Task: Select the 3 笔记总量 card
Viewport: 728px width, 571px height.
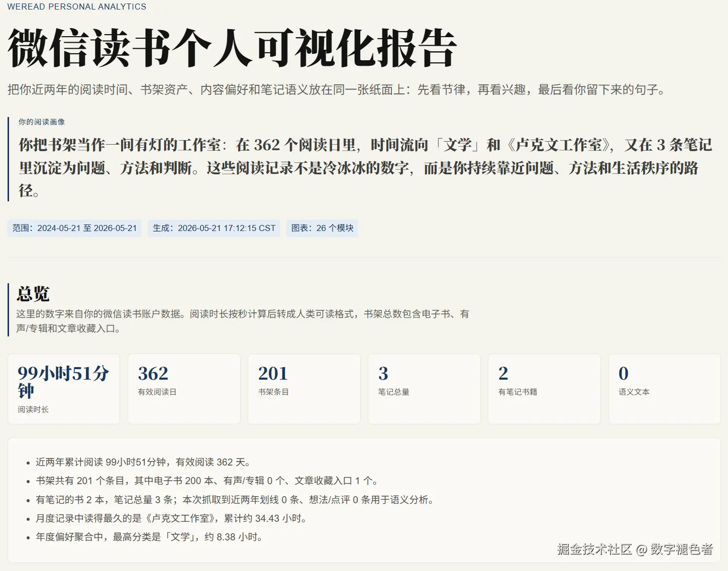Action: (x=424, y=389)
